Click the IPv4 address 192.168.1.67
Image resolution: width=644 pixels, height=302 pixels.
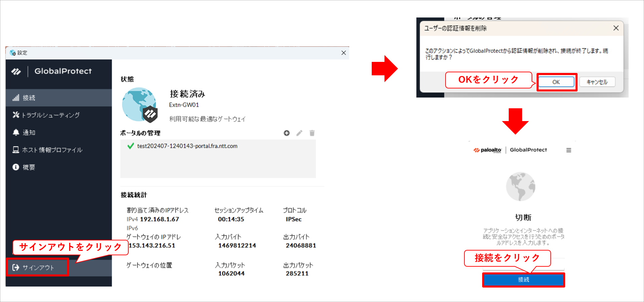[159, 219]
